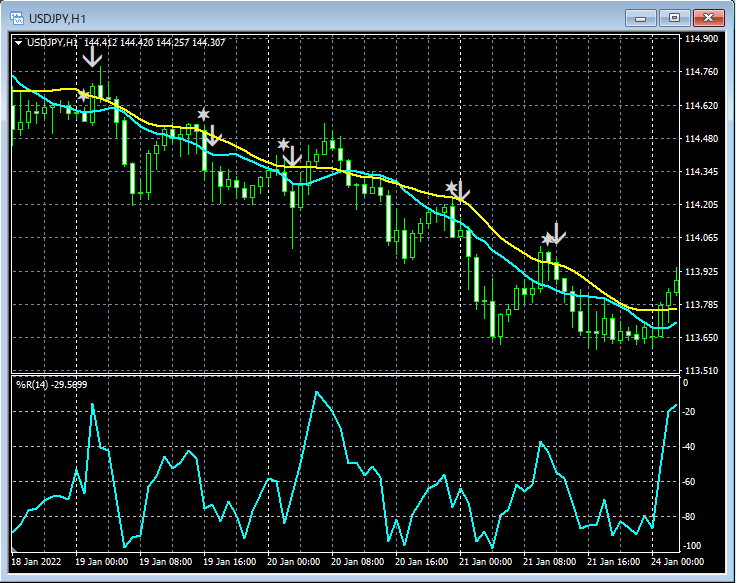Click the down arrow signal near 21 Jan 00:00
The image size is (737, 583).
(x=461, y=190)
